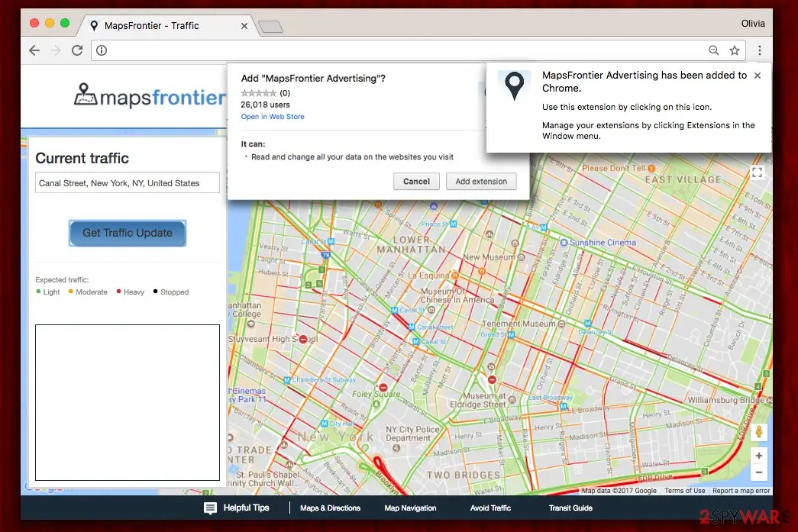Click the star rating in the extension dialog
The image size is (798, 532).
(259, 93)
